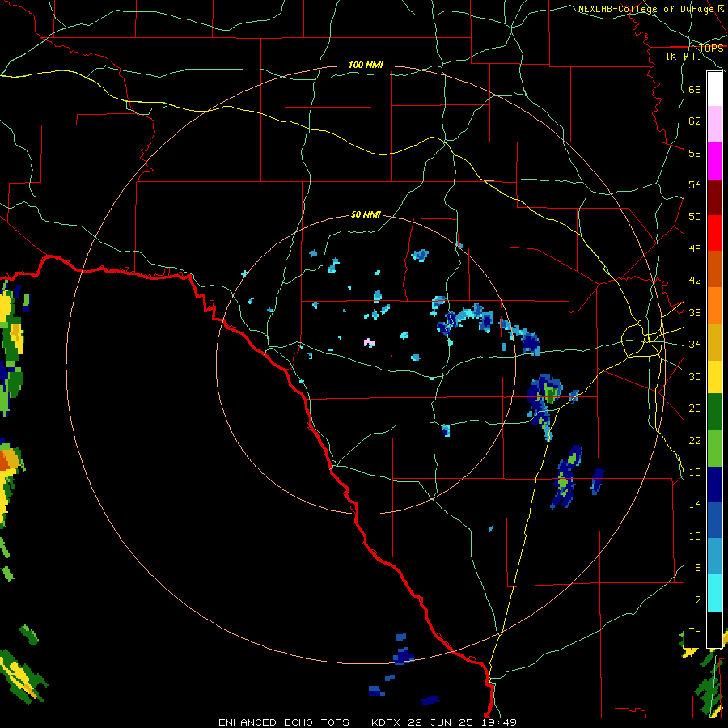Click the 10 legend scale value

pyautogui.click(x=695, y=536)
